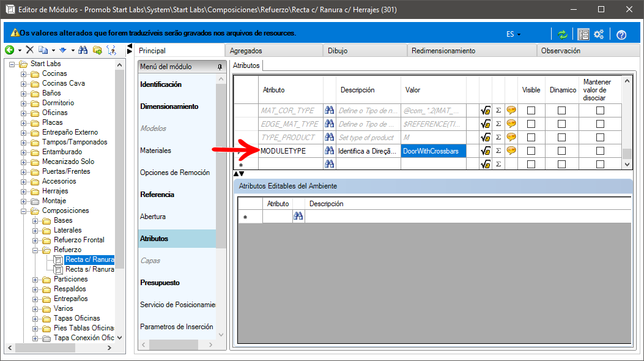644x361 pixels.
Task: Pin the Menú del módulo panel
Action: click(220, 67)
